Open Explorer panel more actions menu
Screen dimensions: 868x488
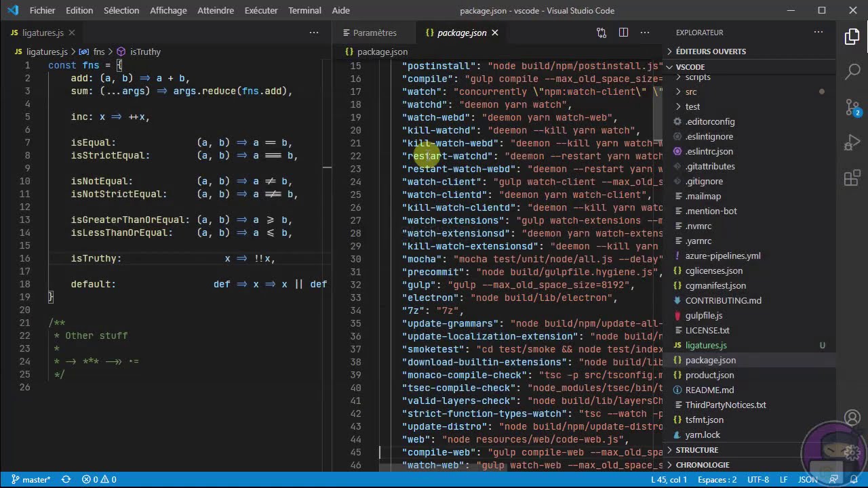[x=818, y=33]
